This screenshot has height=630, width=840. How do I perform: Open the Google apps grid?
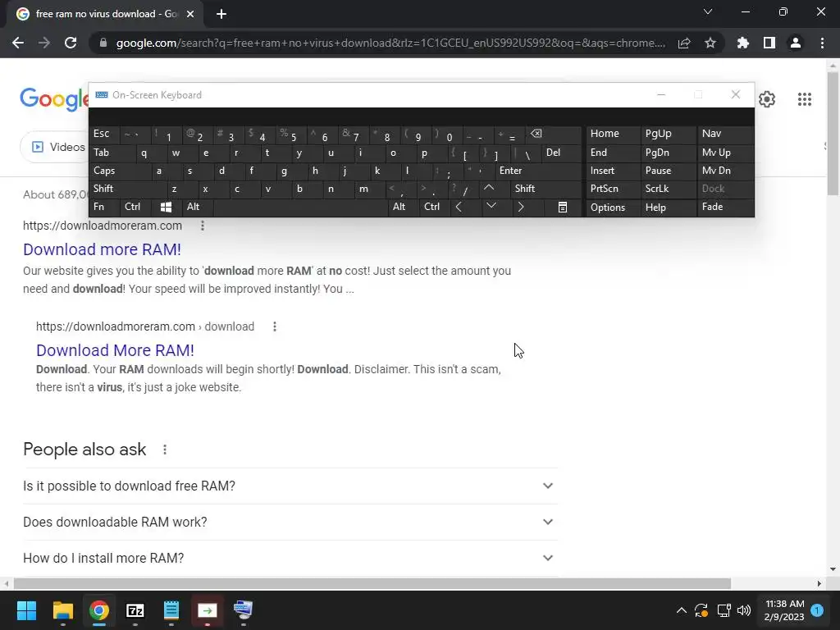pos(804,99)
